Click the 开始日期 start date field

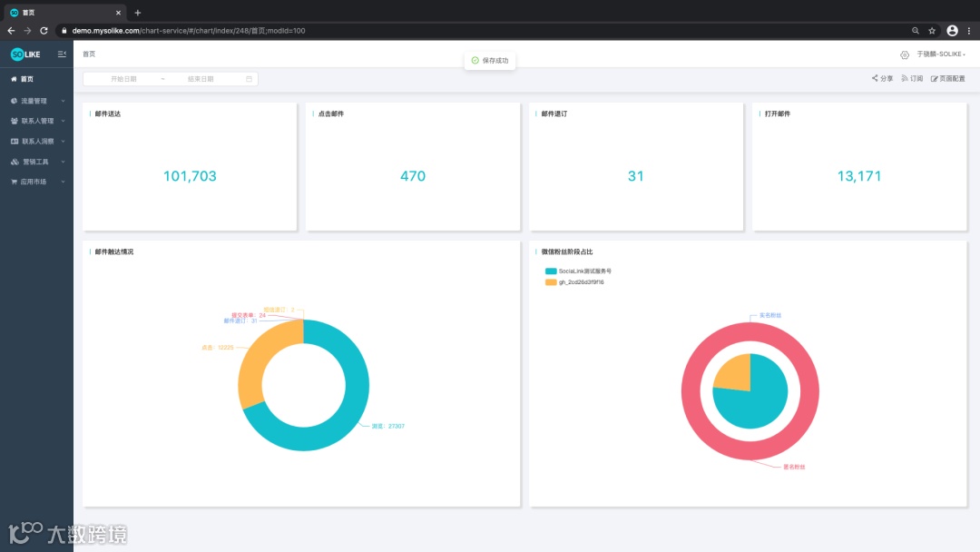[123, 79]
